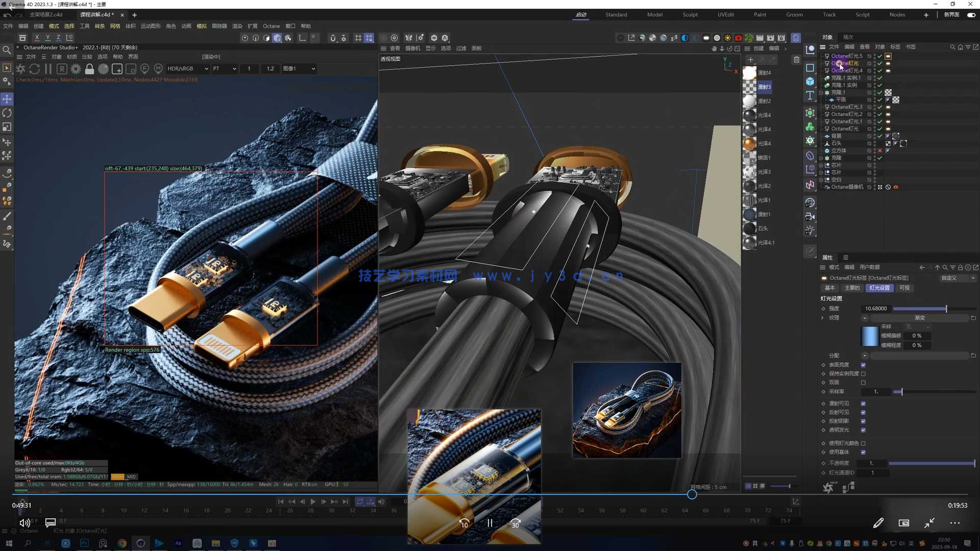Click the Octane render region icon
Image resolution: width=980 pixels, height=551 pixels.
coord(117,68)
